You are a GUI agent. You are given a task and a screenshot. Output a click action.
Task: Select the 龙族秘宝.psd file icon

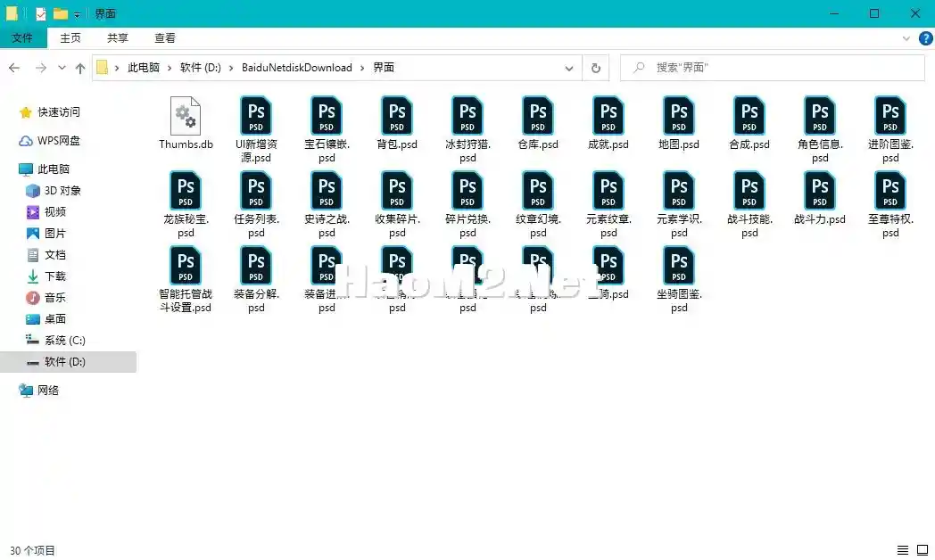tap(186, 191)
